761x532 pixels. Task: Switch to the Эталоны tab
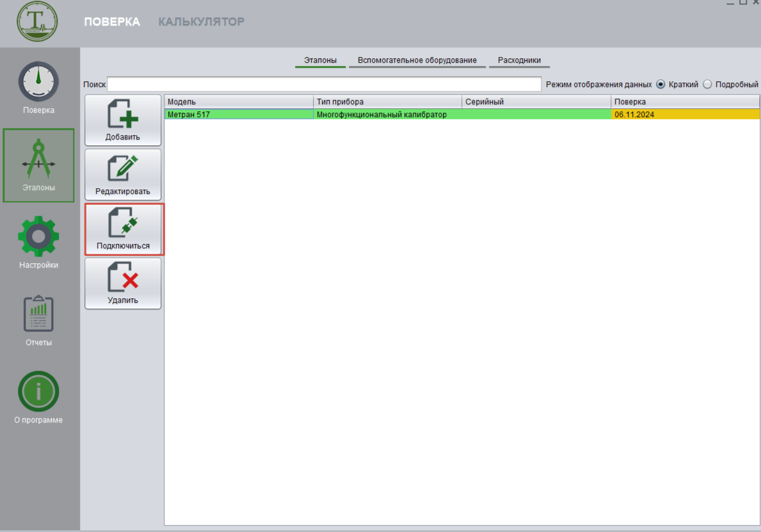320,61
